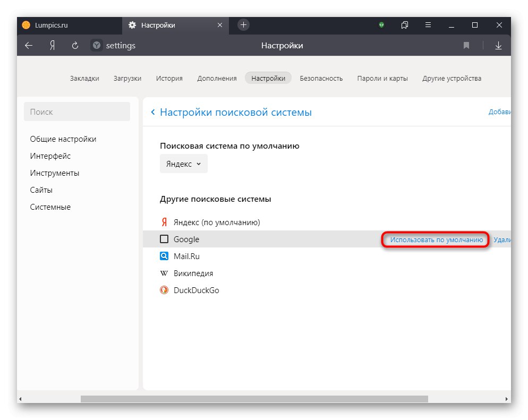This screenshot has width=528, height=420.
Task: Click the green extension icon
Action: click(x=382, y=25)
